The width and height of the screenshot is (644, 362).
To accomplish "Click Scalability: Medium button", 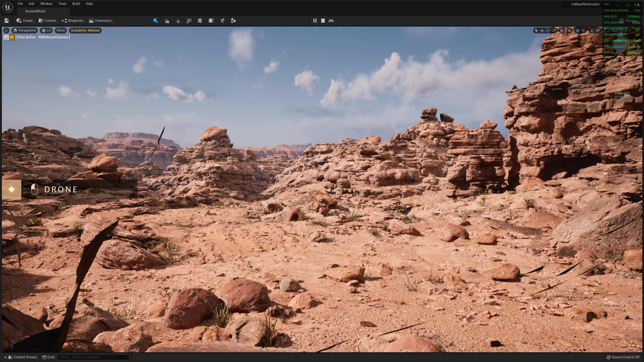I will pyautogui.click(x=85, y=31).
